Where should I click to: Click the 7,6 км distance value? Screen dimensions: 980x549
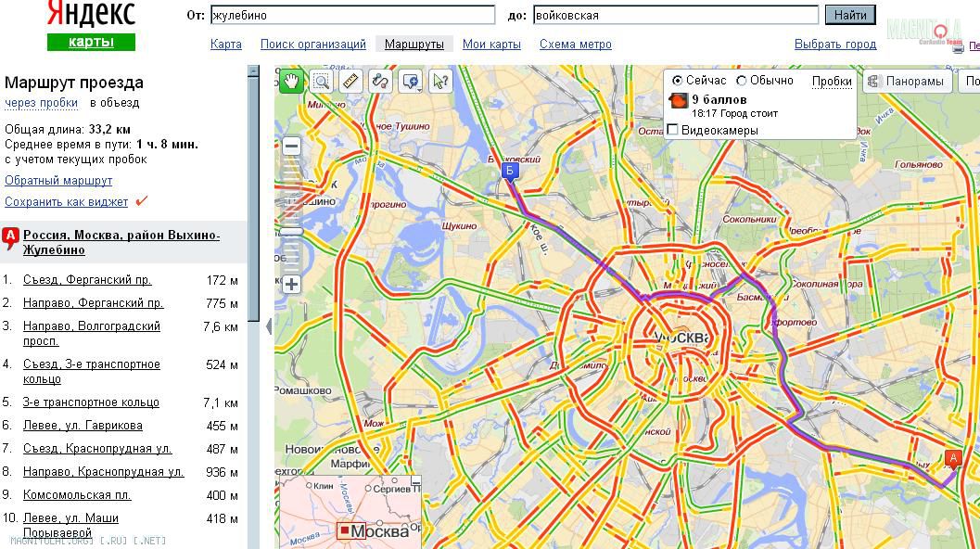tap(221, 327)
